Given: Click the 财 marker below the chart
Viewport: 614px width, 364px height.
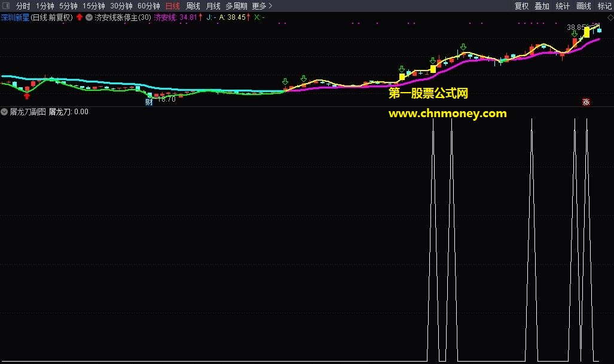Looking at the screenshot, I should pos(149,102).
